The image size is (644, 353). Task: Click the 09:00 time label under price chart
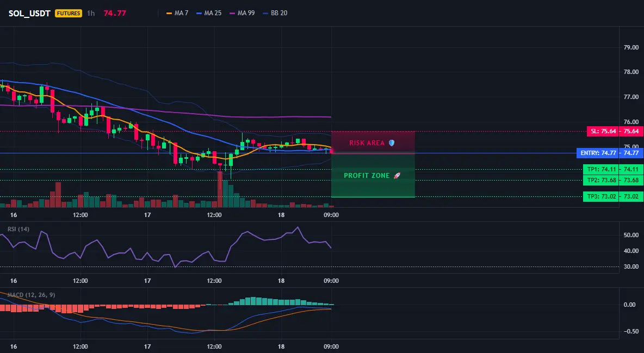click(331, 215)
